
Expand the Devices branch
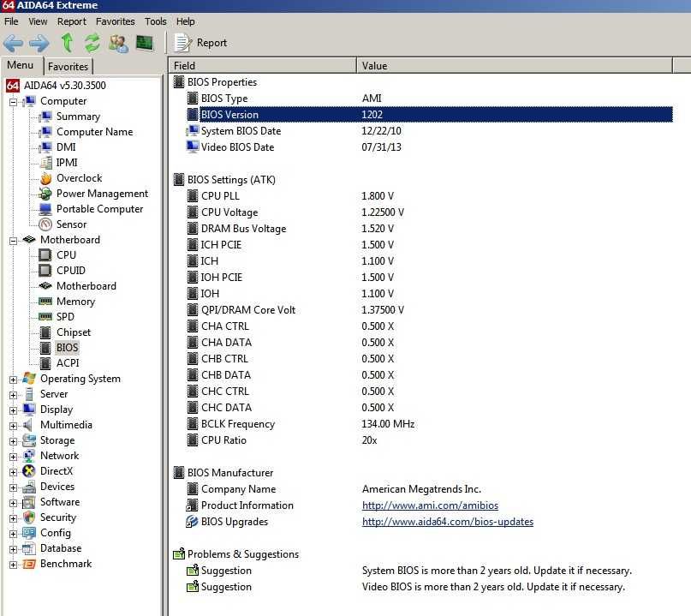(13, 487)
